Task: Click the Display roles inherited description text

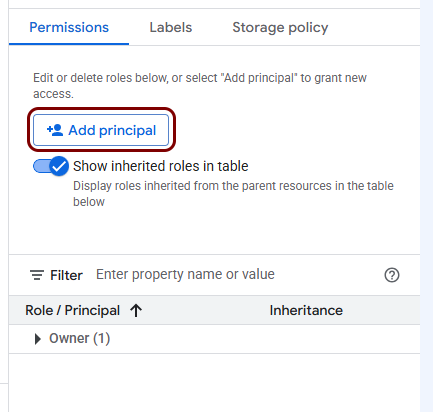Action: [x=233, y=194]
